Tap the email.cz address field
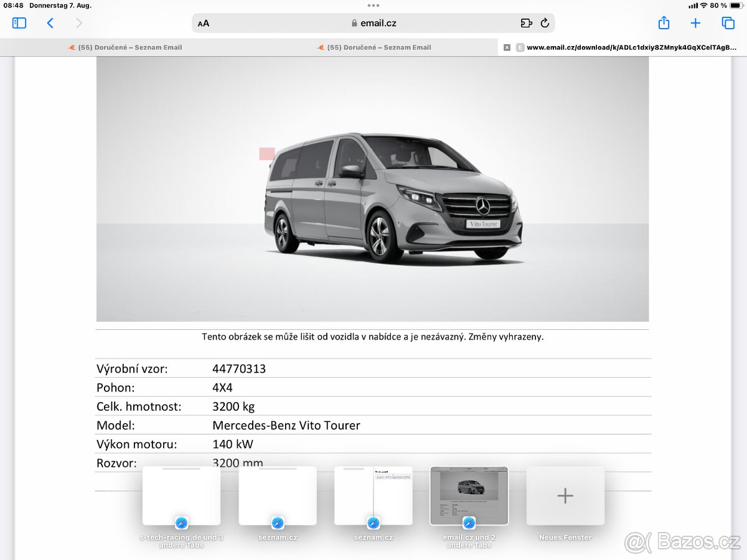This screenshot has height=560, width=747. pyautogui.click(x=374, y=23)
